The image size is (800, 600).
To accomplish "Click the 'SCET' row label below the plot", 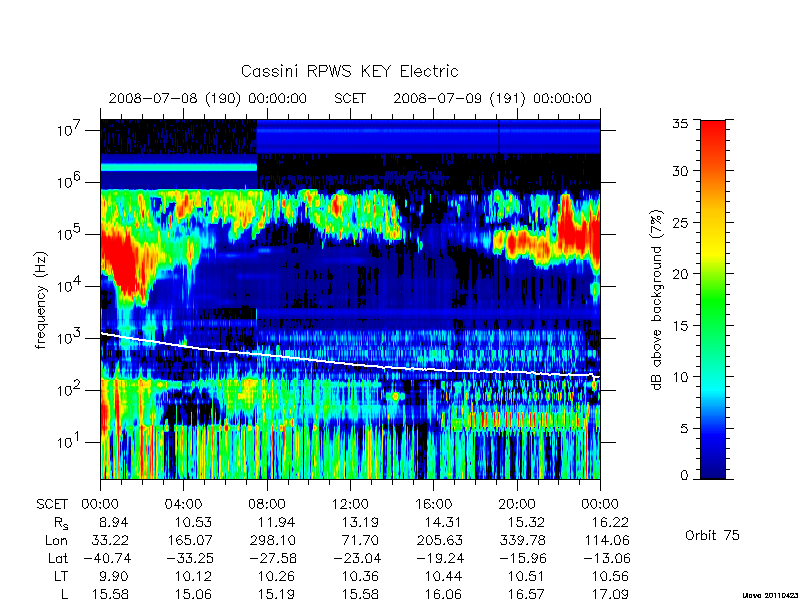I will (52, 505).
